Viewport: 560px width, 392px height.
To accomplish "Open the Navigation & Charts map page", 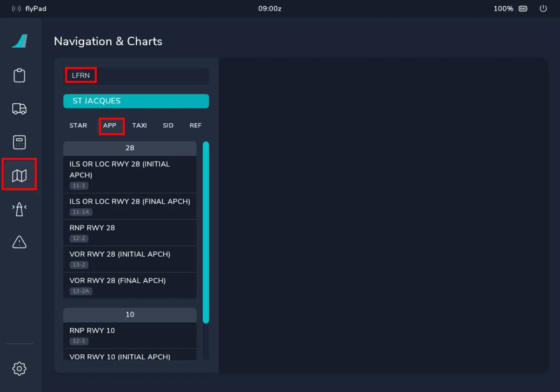I will pyautogui.click(x=20, y=175).
